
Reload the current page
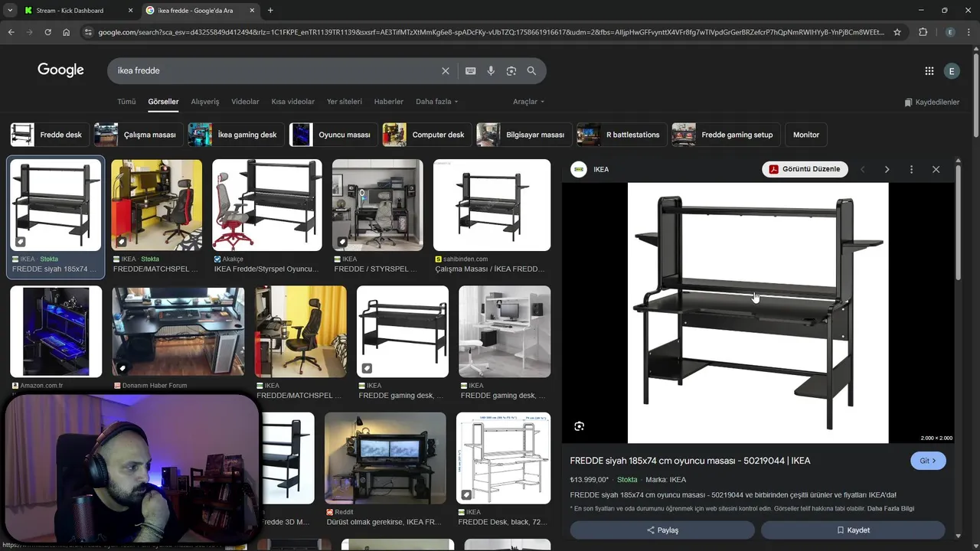[47, 32]
